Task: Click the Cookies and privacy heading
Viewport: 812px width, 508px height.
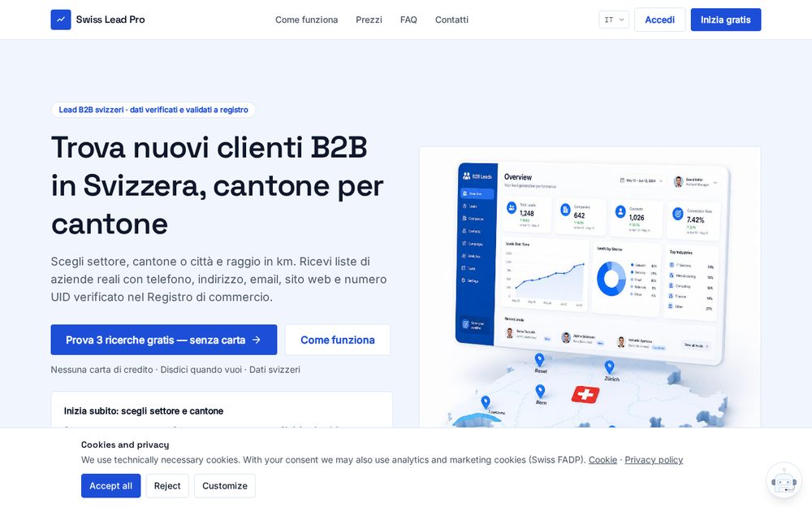Action: (x=125, y=445)
